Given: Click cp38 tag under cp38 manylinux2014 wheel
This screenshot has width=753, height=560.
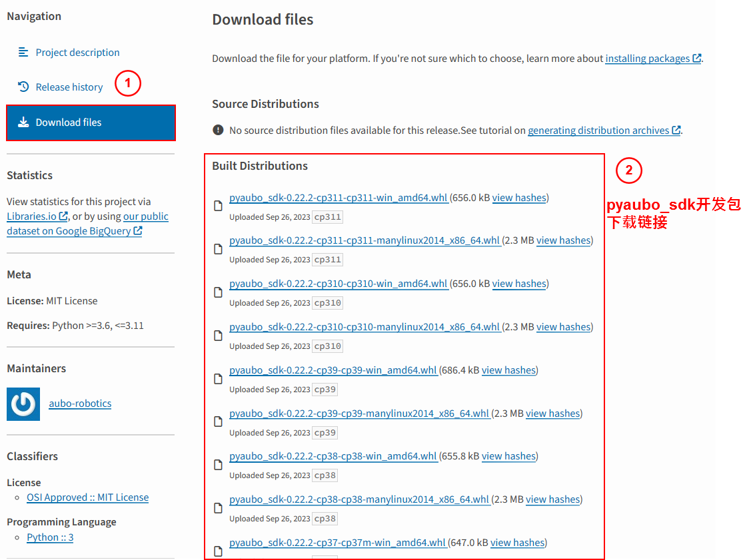Looking at the screenshot, I should pos(325,518).
